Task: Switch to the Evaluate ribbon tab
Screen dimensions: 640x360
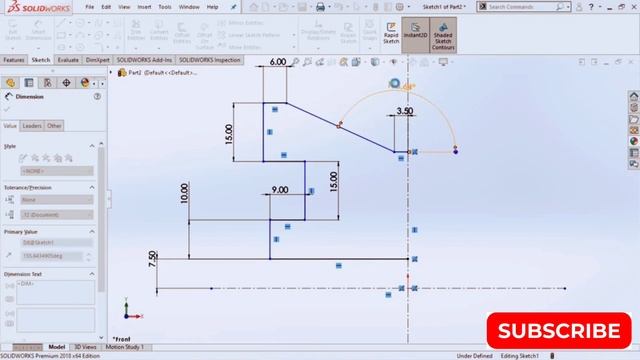Action: (x=68, y=60)
